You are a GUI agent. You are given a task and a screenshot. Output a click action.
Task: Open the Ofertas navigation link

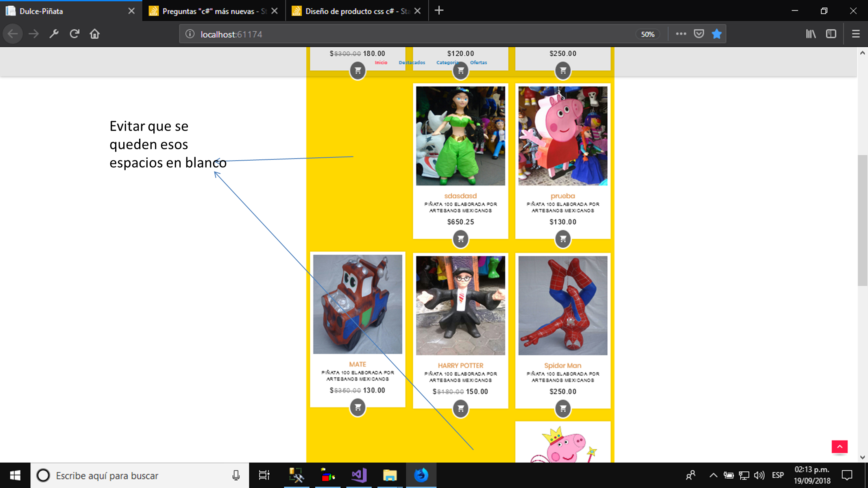478,63
